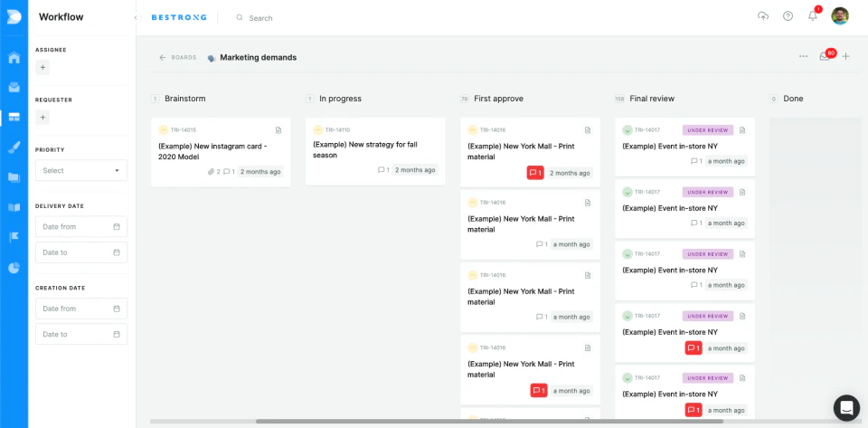Open the user profile avatar

840,16
